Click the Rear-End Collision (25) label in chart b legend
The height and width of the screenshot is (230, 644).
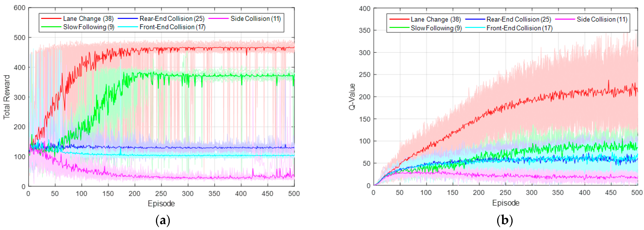click(x=519, y=19)
